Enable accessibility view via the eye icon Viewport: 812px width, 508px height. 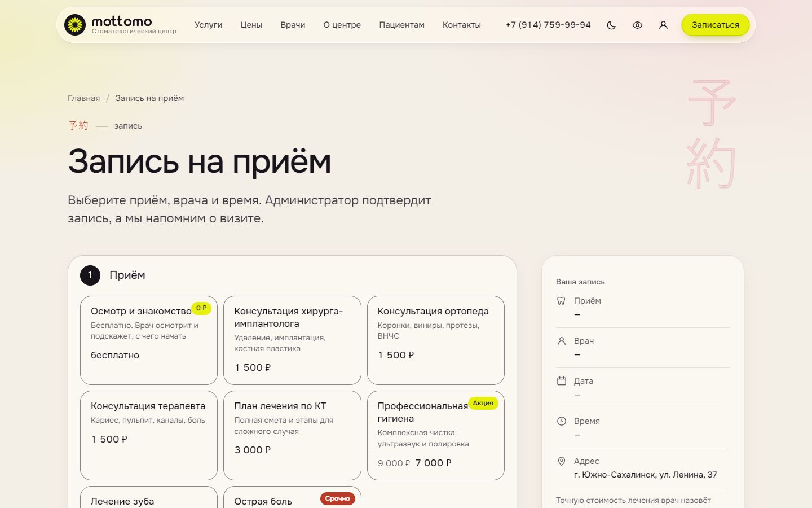tap(637, 25)
